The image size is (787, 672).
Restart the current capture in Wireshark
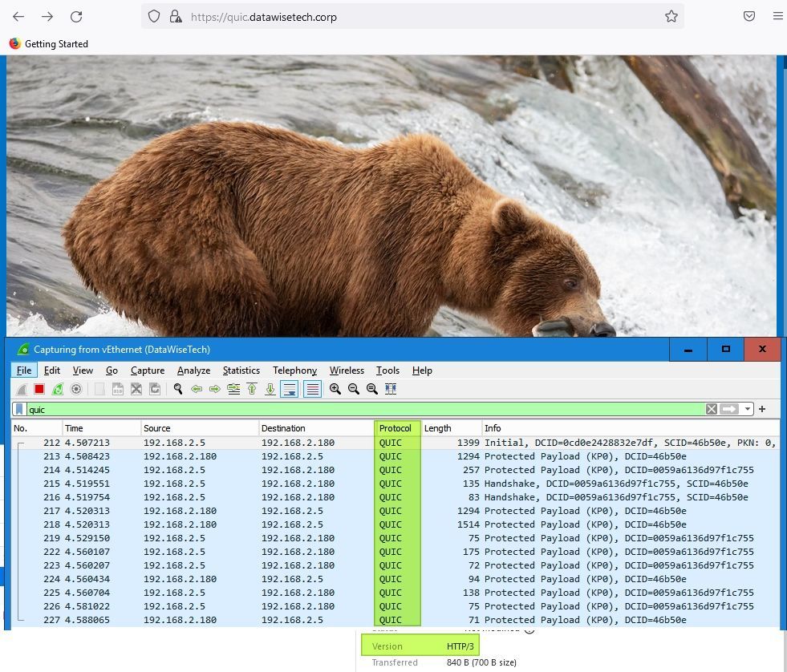[x=58, y=389]
